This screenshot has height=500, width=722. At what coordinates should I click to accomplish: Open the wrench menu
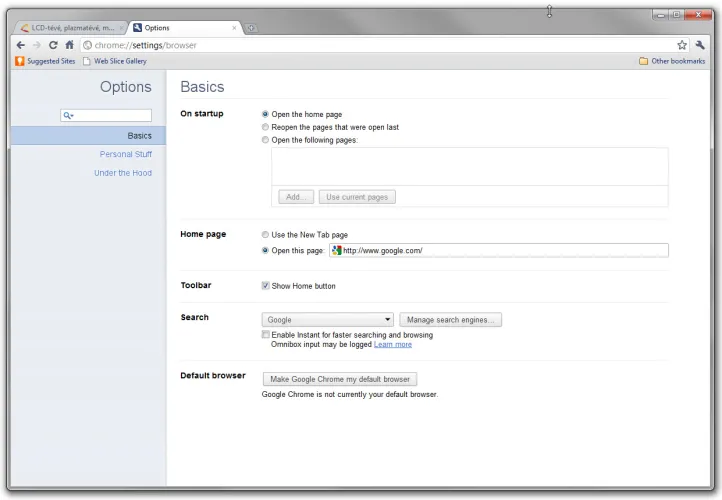click(700, 45)
